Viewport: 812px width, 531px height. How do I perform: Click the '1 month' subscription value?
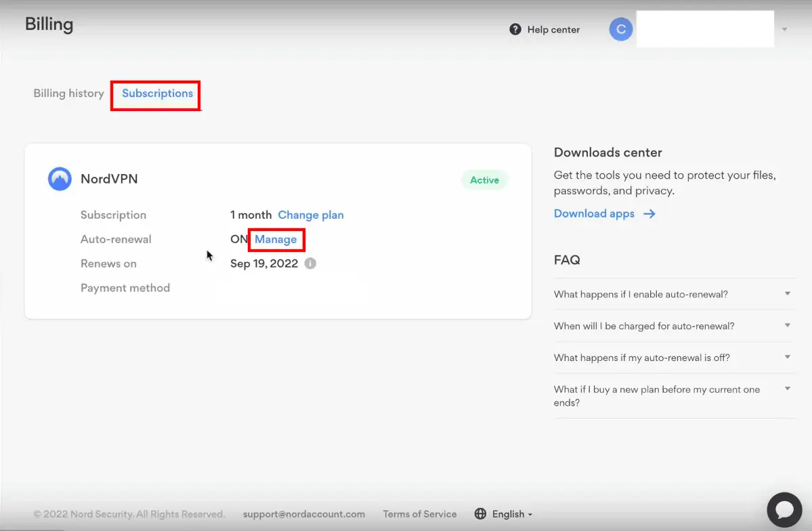[x=251, y=215]
